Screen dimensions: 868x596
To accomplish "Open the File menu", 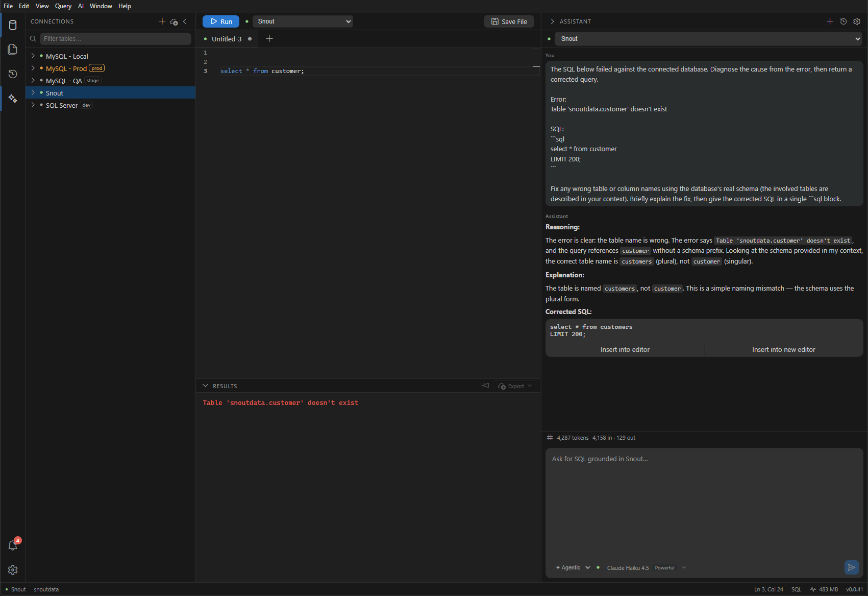I will pyautogui.click(x=8, y=6).
